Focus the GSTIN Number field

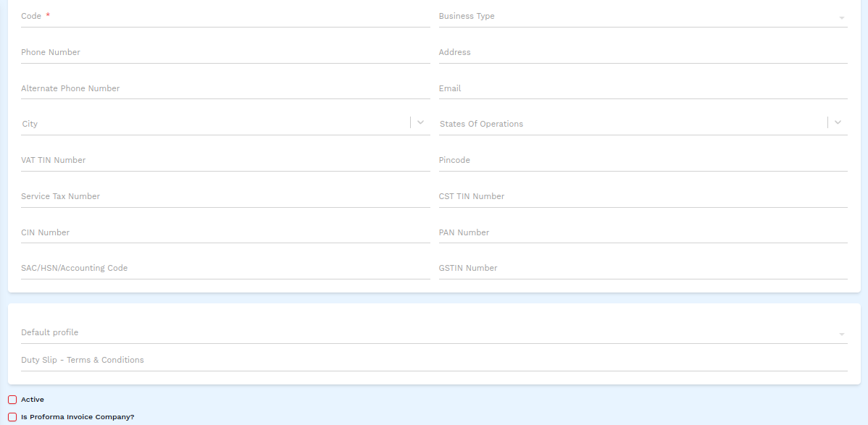[642, 269]
